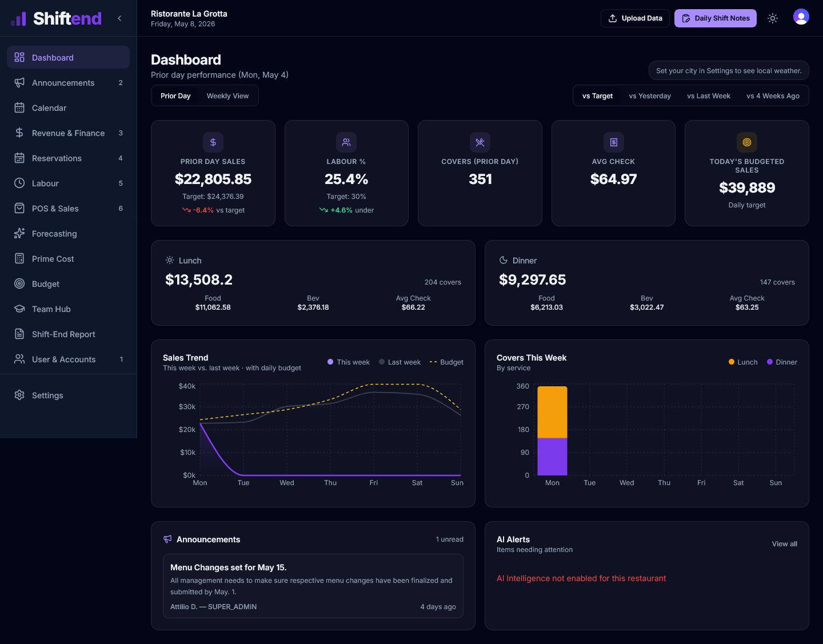The image size is (823, 644).
Task: Click the Ristorante La Grotta restaurant name
Action: click(x=189, y=14)
